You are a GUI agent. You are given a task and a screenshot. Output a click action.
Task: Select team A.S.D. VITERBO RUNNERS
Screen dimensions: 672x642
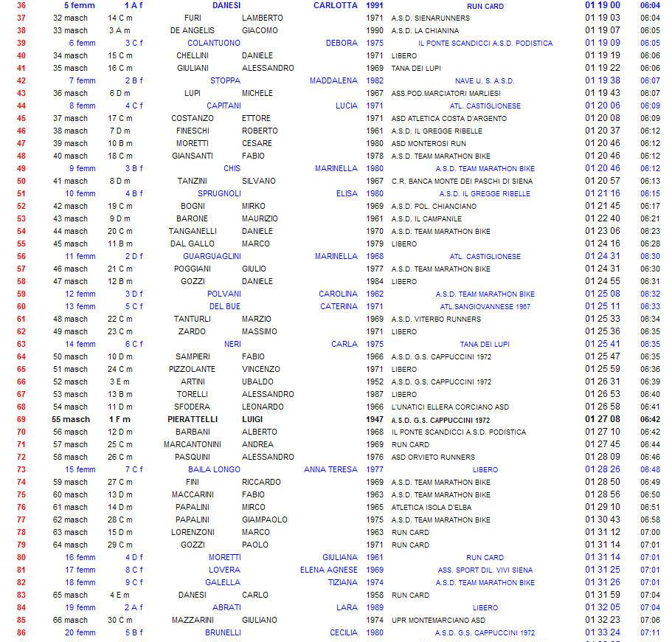(x=436, y=319)
